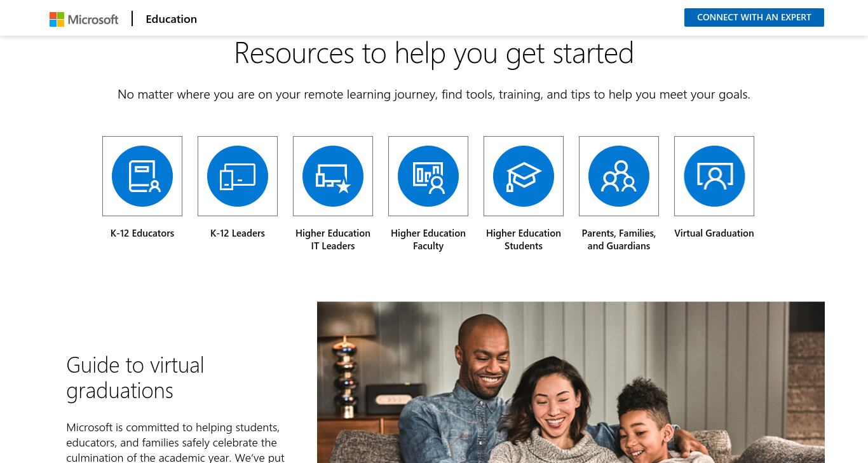Select the Higher Education Students label
The image size is (868, 463).
coord(524,240)
